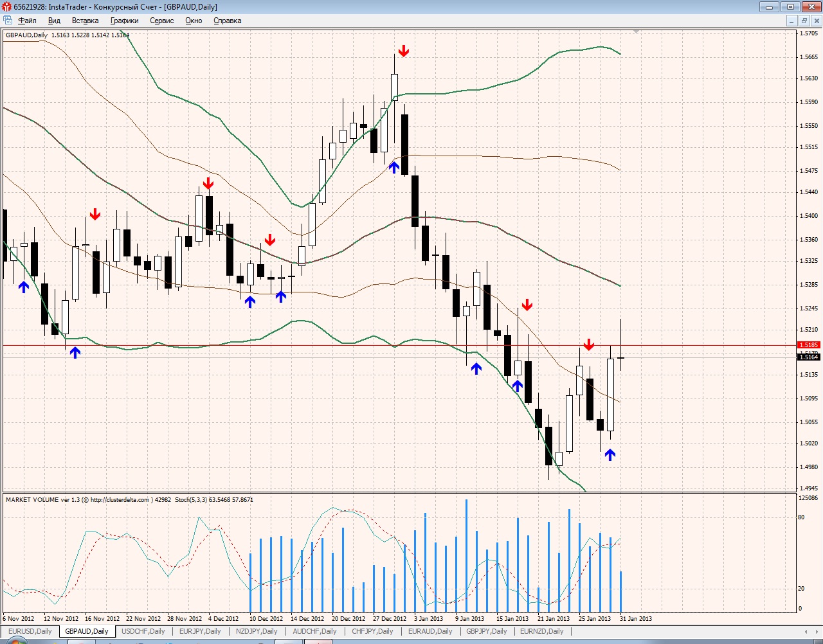Open the chart window icon beside Файл
The width and height of the screenshot is (823, 644).
[8, 21]
